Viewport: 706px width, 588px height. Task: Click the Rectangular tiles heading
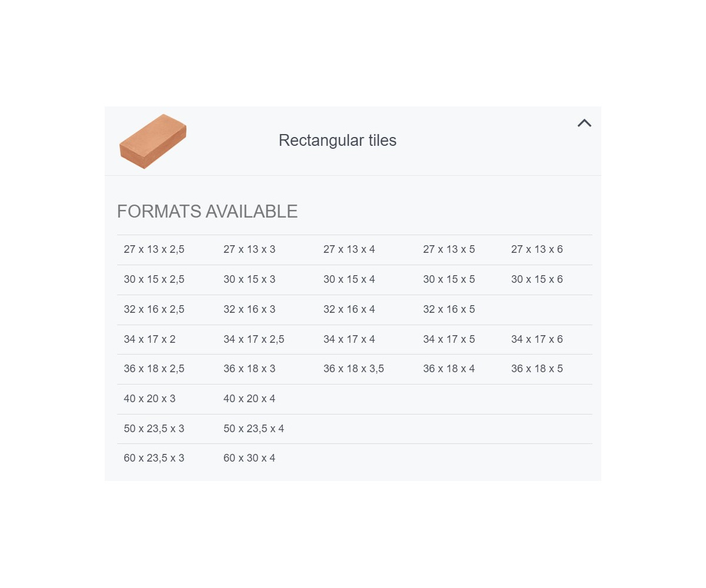coord(337,141)
